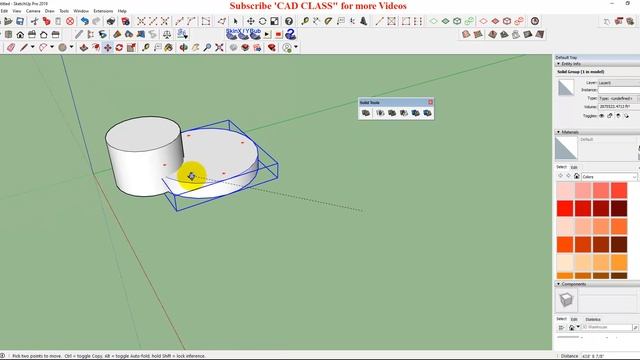Click the large blue number 2 plugin icon
The image size is (640, 360).
(x=291, y=34)
